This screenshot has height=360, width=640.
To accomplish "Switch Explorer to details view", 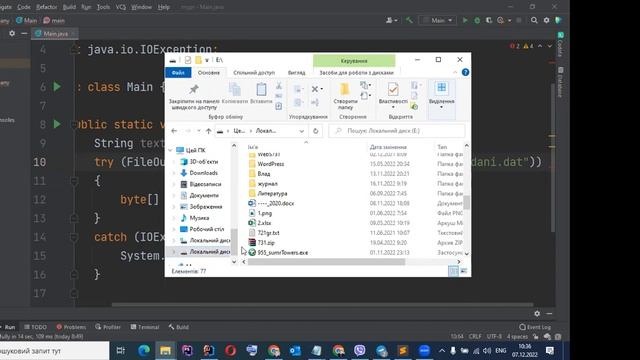I will tap(453, 271).
